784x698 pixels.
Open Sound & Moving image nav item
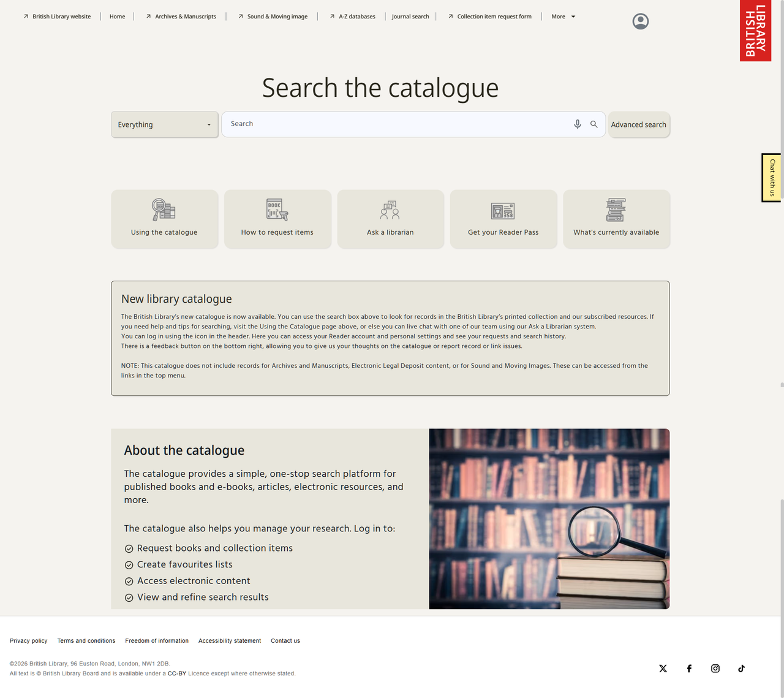tap(277, 17)
